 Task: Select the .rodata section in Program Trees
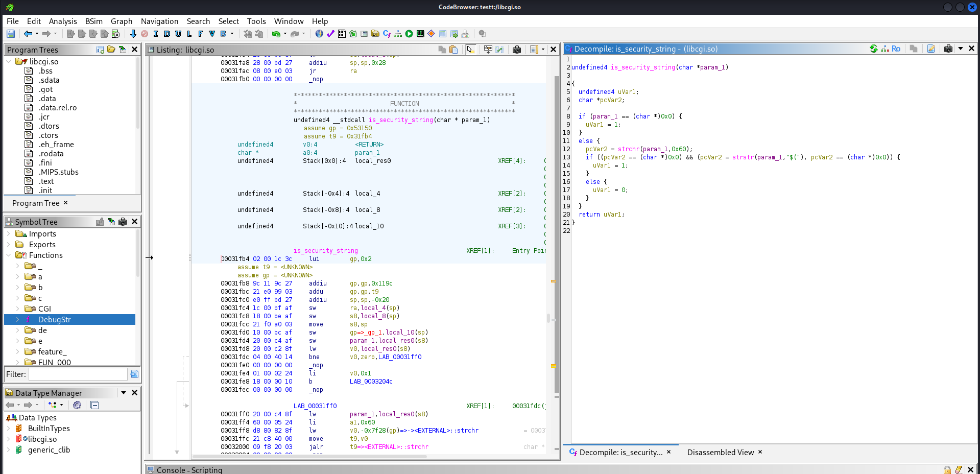tap(51, 154)
